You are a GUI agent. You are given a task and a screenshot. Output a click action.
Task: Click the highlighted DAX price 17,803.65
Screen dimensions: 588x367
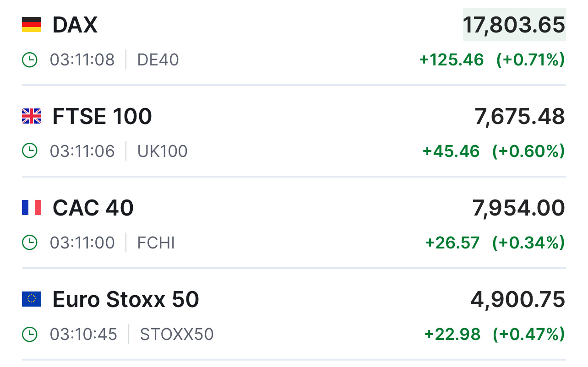pyautogui.click(x=514, y=25)
